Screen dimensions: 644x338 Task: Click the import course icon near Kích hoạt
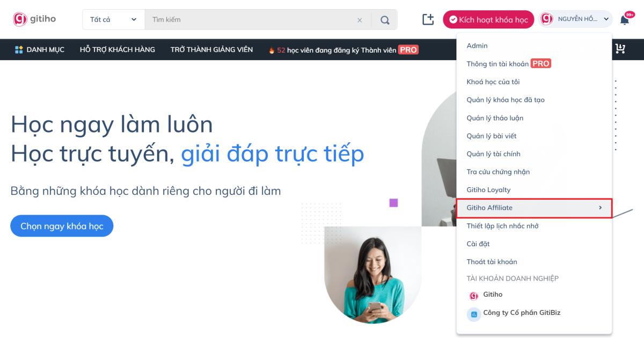(x=428, y=19)
